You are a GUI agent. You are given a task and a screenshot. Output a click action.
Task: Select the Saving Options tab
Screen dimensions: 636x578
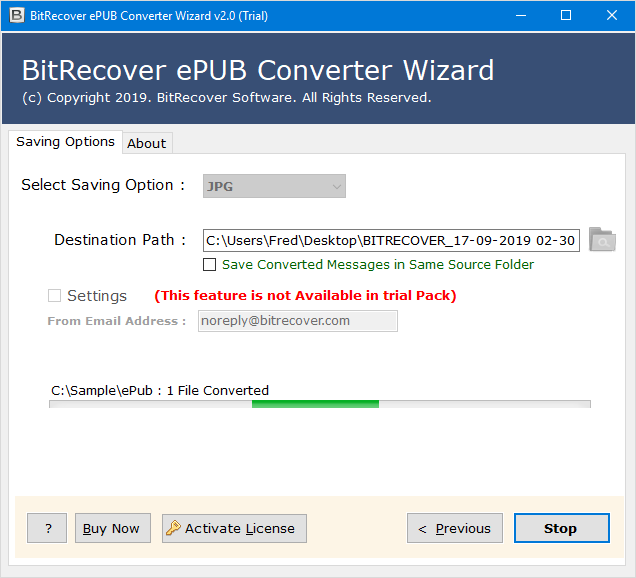point(65,142)
